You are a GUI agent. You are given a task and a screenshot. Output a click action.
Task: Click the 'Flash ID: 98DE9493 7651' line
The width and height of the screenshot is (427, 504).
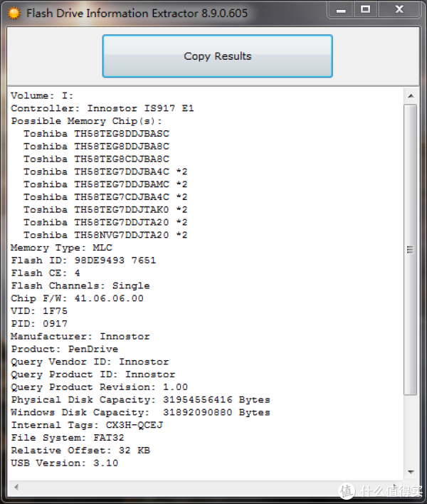83,261
